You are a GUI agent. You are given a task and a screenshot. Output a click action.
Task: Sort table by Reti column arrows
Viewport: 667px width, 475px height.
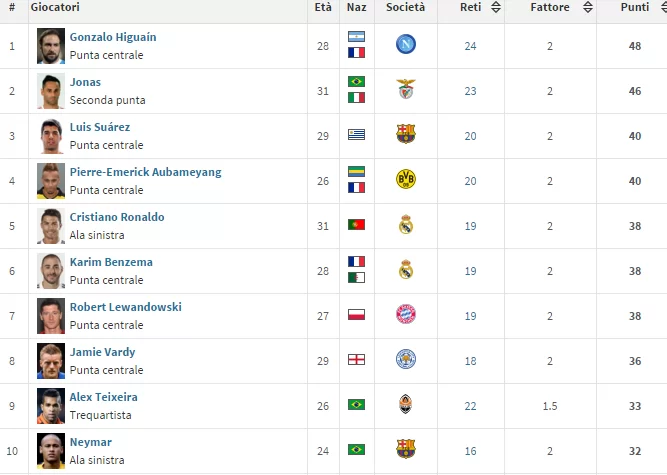[497, 8]
